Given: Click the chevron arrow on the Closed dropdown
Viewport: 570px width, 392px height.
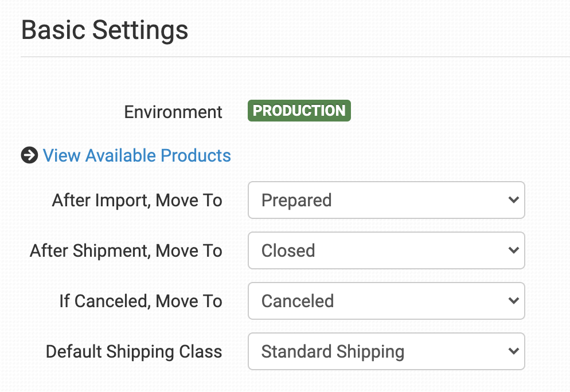Looking at the screenshot, I should (x=513, y=250).
